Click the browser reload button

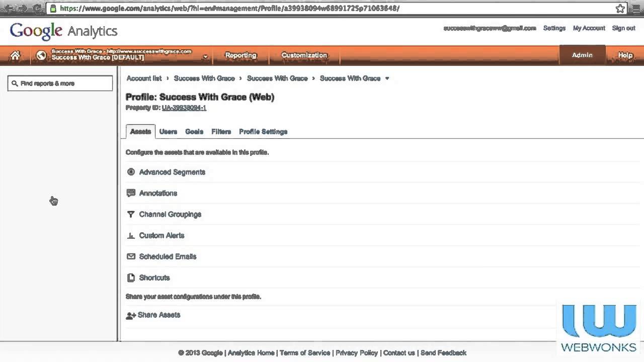pyautogui.click(x=37, y=9)
